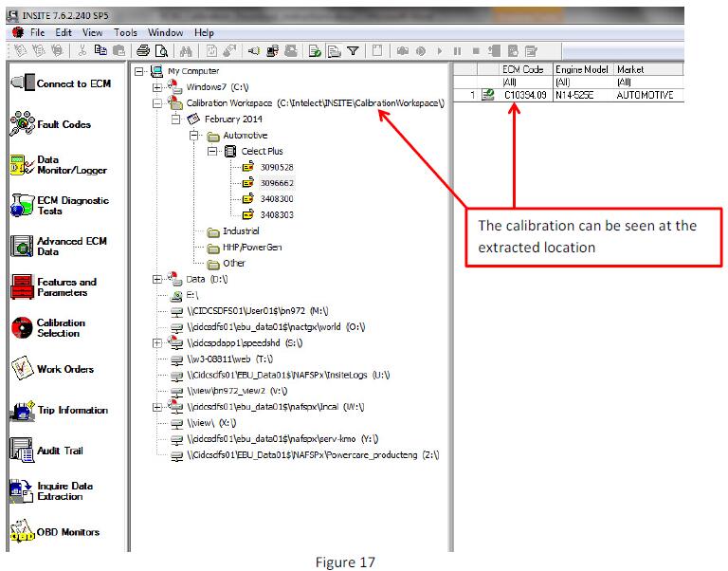728x571 pixels.
Task: Click the Paste toolbar icon
Action: pyautogui.click(x=118, y=50)
